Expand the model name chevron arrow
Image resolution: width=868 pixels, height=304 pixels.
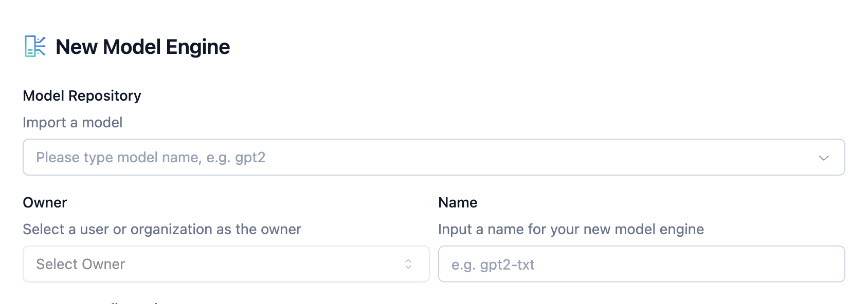823,158
